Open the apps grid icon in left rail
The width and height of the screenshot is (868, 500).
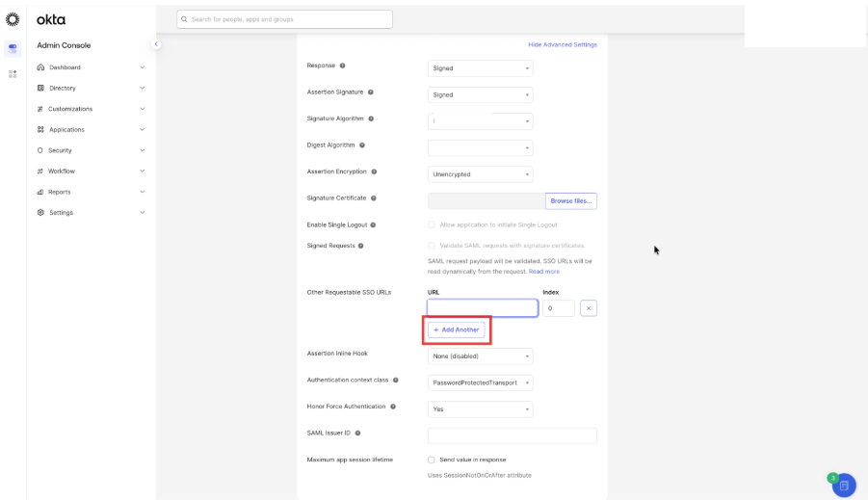coord(13,73)
